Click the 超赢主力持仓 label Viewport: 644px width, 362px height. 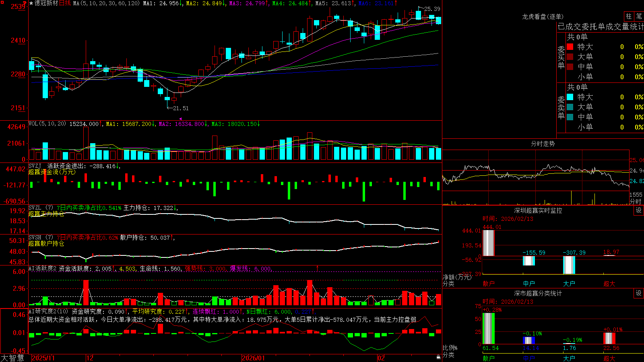click(x=46, y=214)
